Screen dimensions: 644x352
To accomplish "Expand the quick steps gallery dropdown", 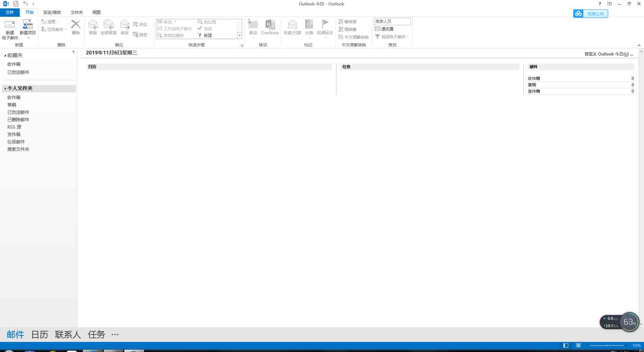I will point(239,36).
